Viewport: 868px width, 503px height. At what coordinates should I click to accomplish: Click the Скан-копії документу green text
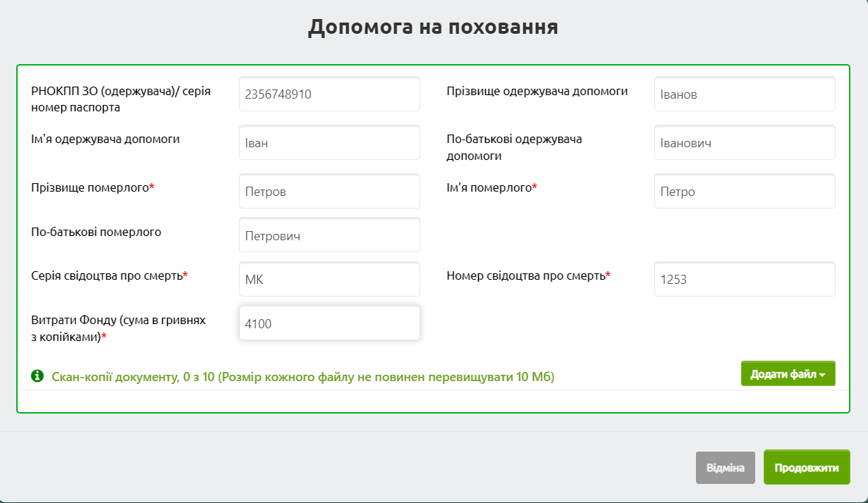point(303,377)
